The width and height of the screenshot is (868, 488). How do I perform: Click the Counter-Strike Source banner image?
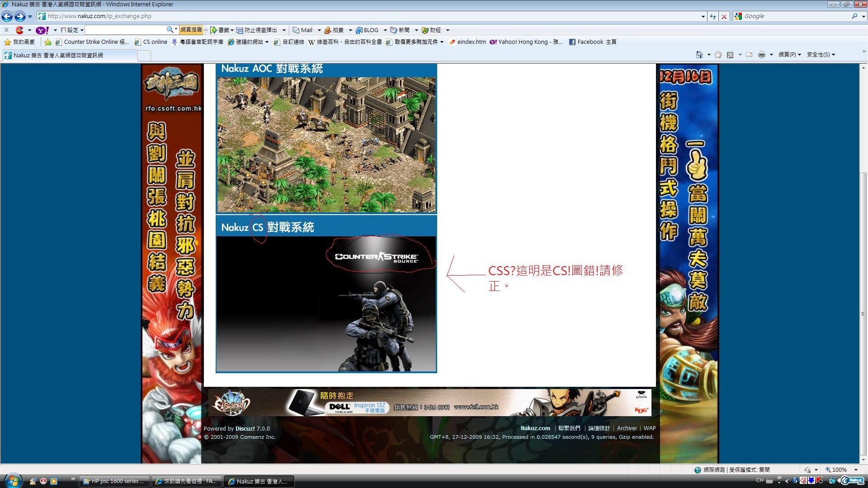(326, 304)
